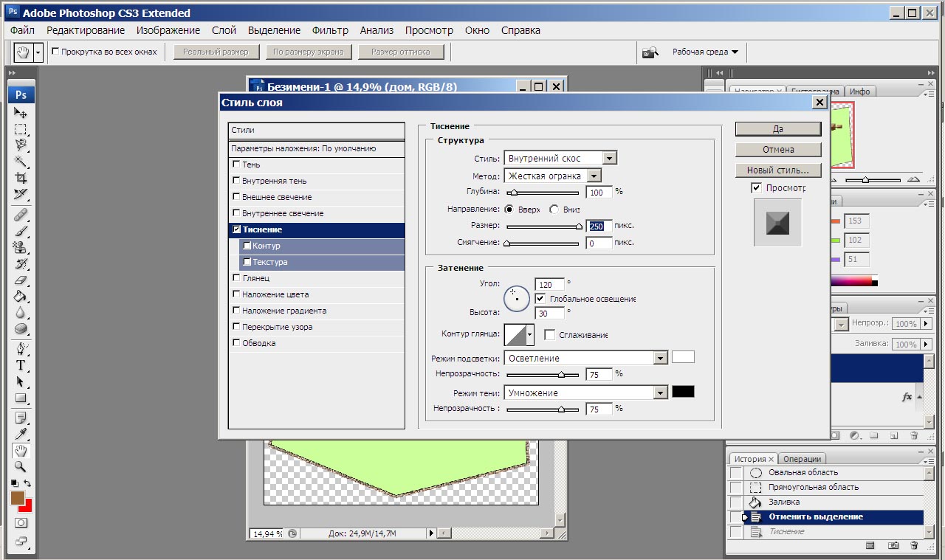Select the Eraser tool

coord(21,280)
